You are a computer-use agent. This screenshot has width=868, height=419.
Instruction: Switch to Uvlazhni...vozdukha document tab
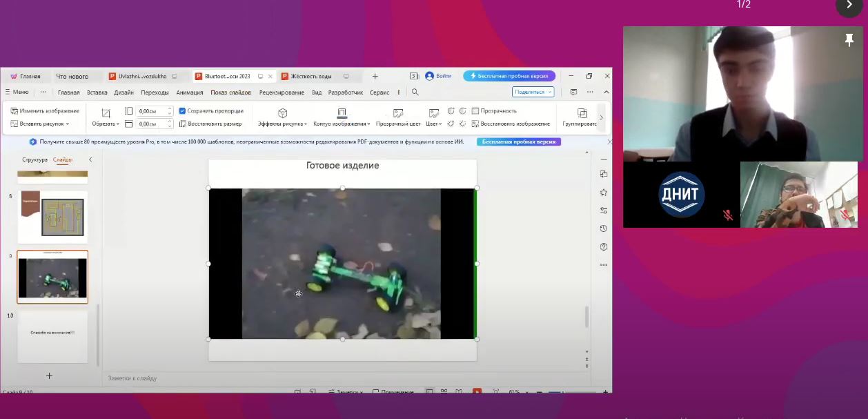pos(143,76)
